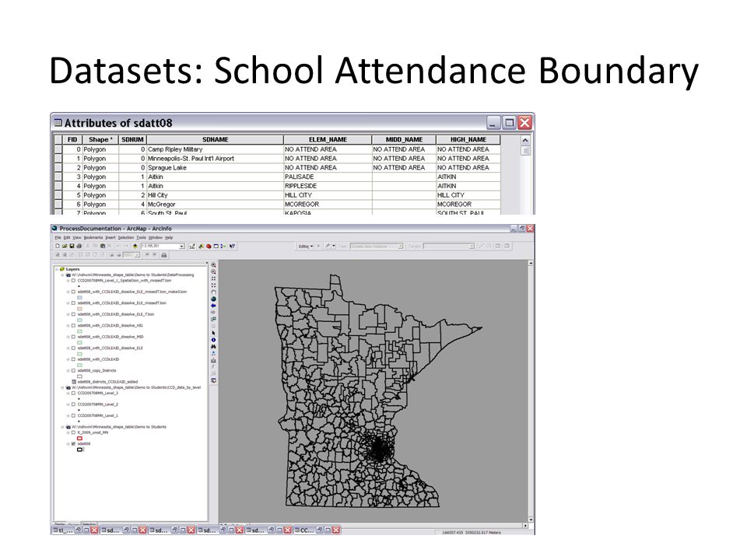This screenshot has width=747, height=560.
Task: Check the sdatt08_copy_Districts layer box
Action: [73, 370]
